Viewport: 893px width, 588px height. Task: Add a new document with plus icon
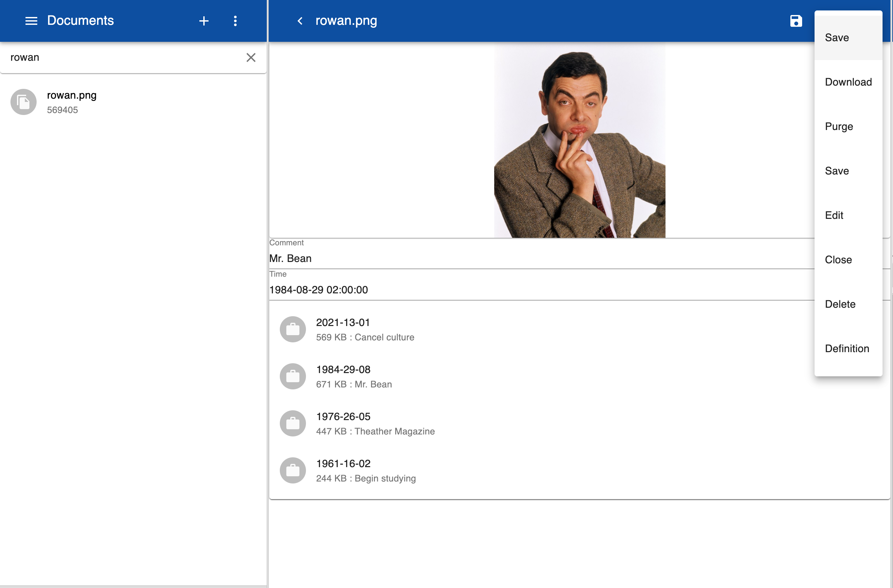(x=204, y=21)
